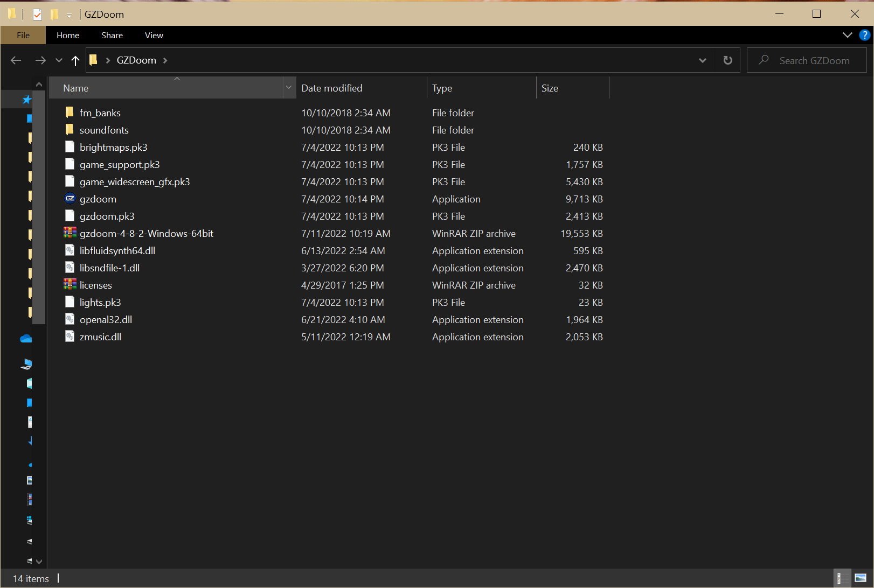The height and width of the screenshot is (588, 874).
Task: Select Quick access star in the sidebar
Action: 26,100
